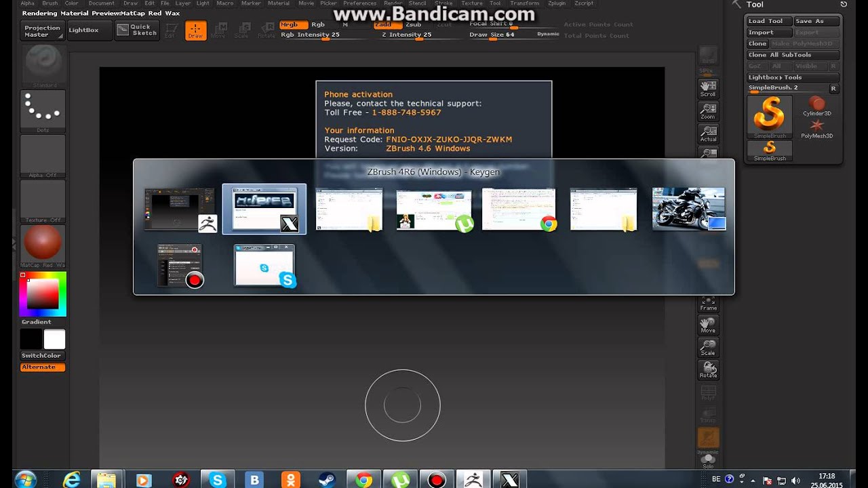Image resolution: width=868 pixels, height=488 pixels.
Task: Click the Load Tool button
Action: [770, 21]
